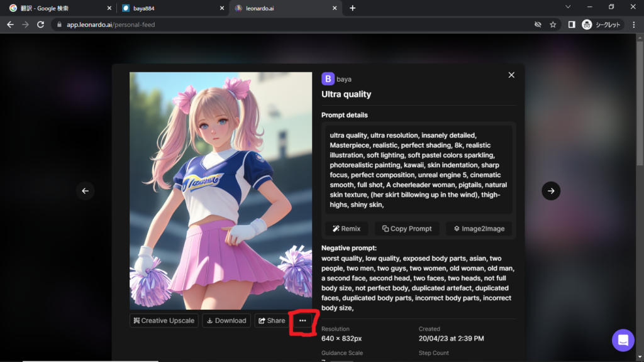Click the baya user avatar

coord(328,79)
